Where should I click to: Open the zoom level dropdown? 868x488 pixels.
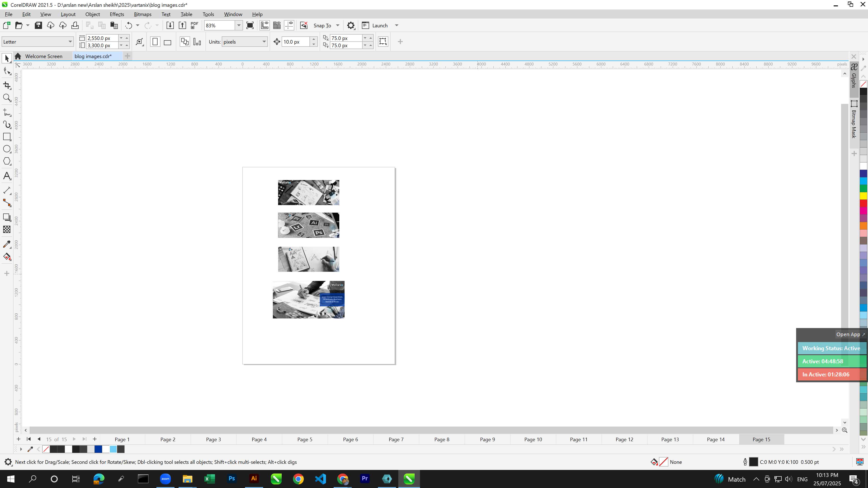[239, 25]
